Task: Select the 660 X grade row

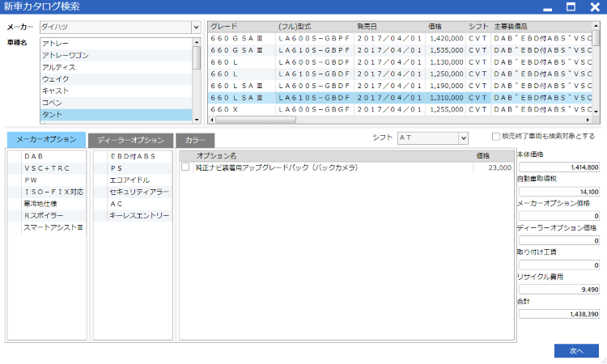Action: (x=401, y=109)
